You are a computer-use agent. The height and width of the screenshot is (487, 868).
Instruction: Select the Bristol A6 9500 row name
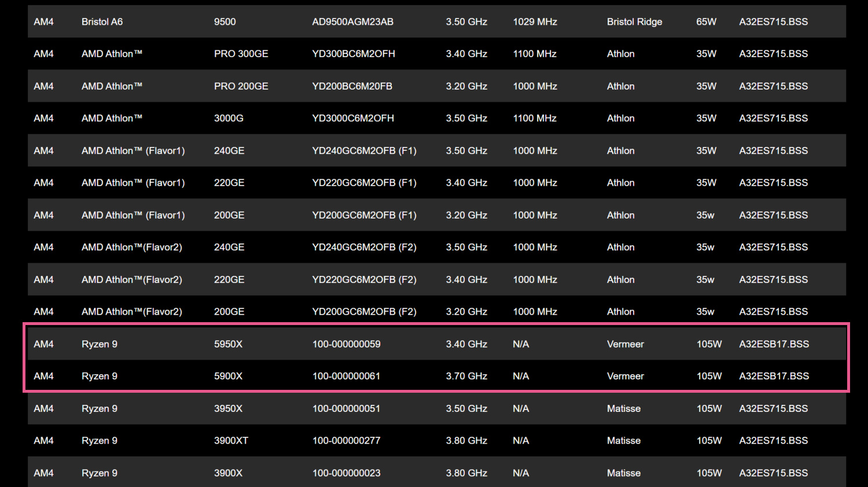click(x=102, y=22)
